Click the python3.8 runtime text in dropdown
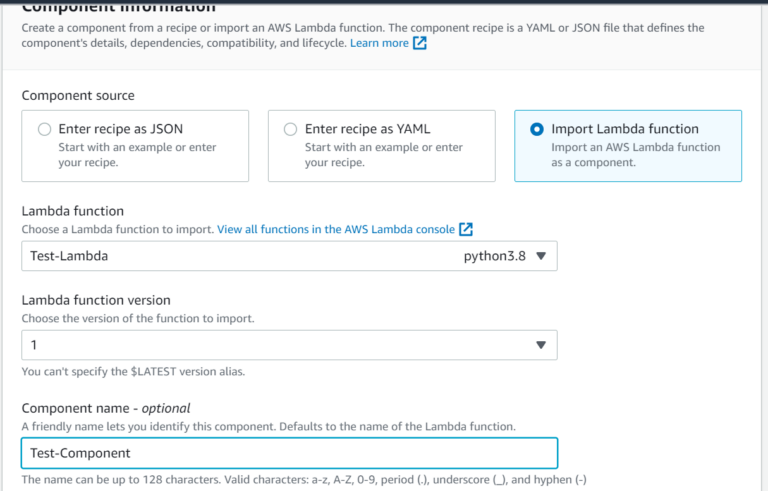Screen dimensions: 768x491 495,256
